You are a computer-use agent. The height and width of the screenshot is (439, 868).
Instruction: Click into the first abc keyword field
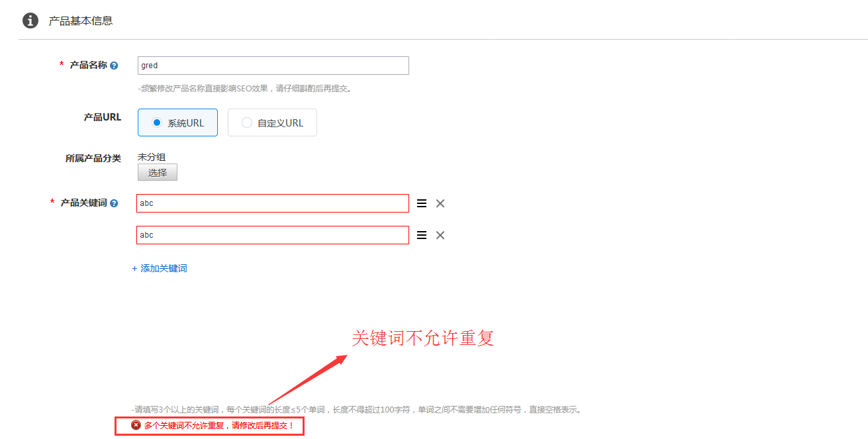click(273, 203)
